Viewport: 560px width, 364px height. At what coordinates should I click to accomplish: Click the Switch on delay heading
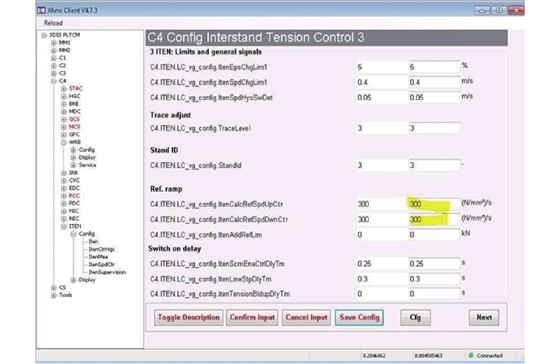175,249
